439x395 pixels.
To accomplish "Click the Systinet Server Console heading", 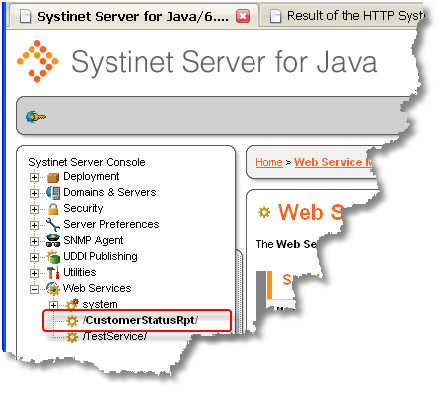I will (87, 162).
